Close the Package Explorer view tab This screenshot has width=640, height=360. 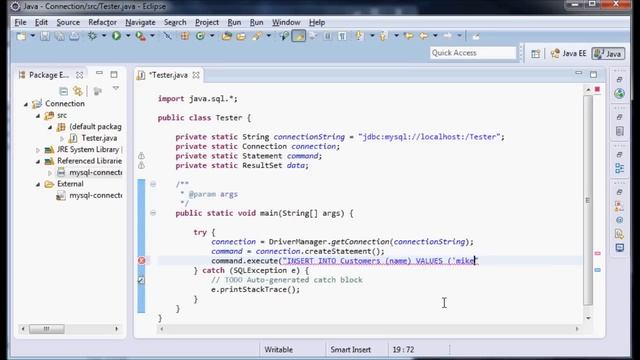pyautogui.click(x=80, y=75)
